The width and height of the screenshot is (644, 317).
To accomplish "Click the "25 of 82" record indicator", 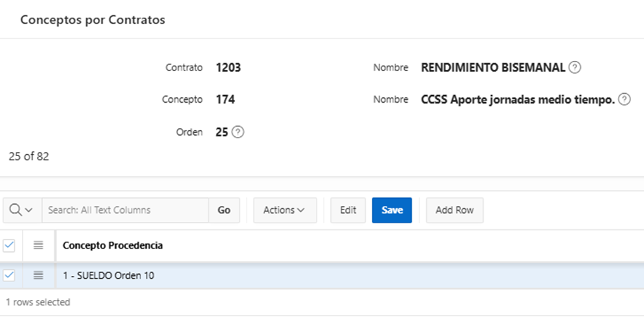I will coord(29,156).
